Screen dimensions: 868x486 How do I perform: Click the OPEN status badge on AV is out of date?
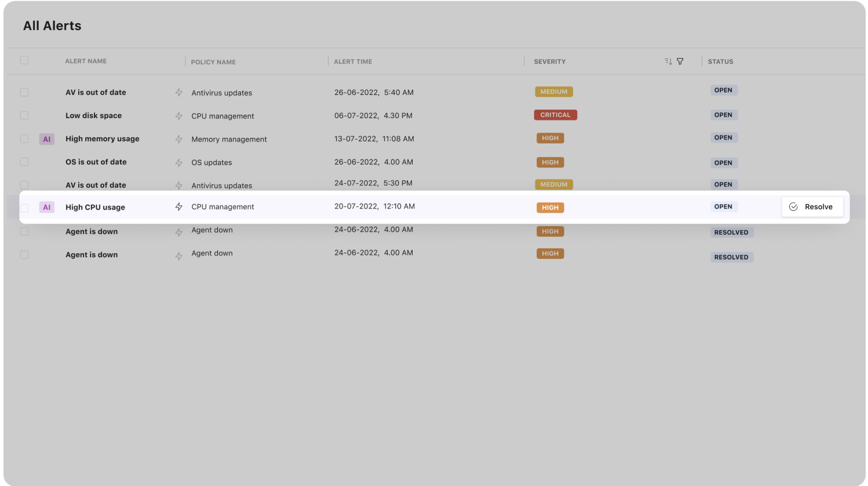point(723,90)
